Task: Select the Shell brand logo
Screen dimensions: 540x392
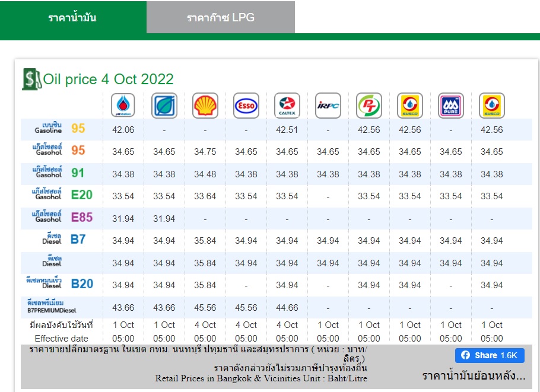Action: point(205,106)
